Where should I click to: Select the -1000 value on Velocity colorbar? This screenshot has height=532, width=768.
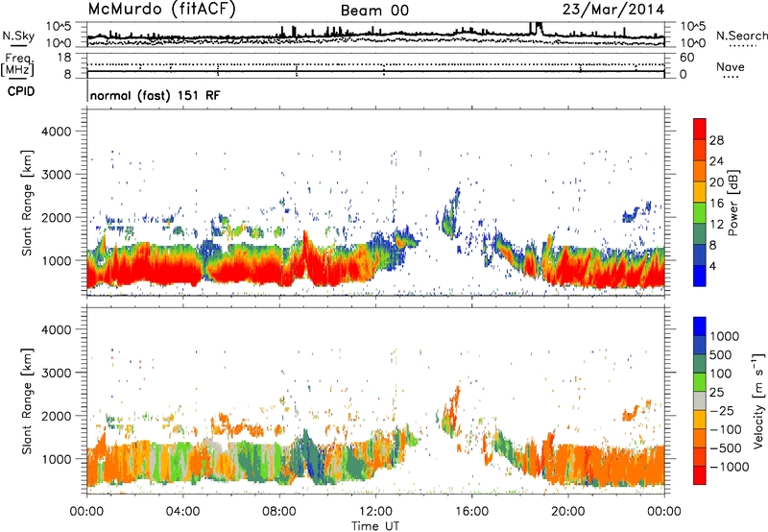pyautogui.click(x=730, y=467)
